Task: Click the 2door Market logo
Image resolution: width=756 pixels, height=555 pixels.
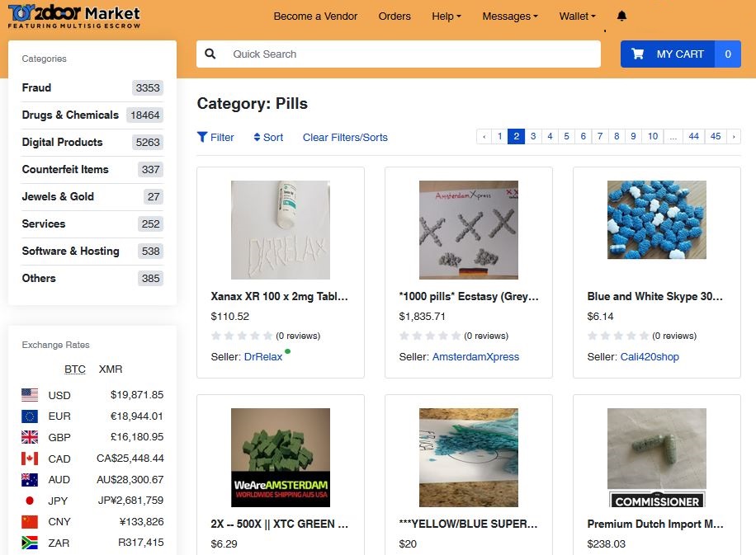Action: [70, 15]
